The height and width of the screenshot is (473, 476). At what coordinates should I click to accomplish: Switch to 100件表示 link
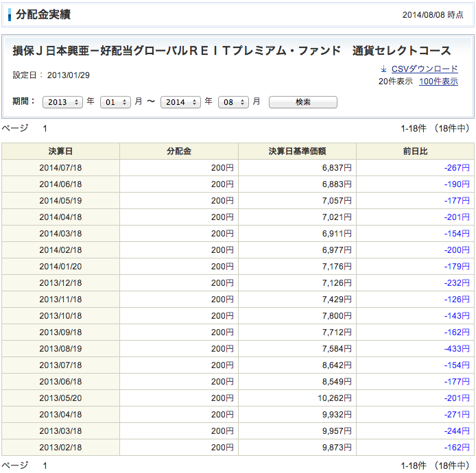[438, 82]
